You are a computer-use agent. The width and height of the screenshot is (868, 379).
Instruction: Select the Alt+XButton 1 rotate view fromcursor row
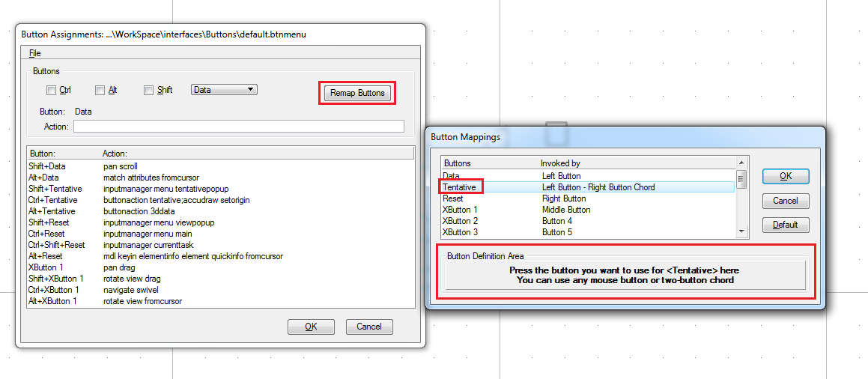[220, 301]
